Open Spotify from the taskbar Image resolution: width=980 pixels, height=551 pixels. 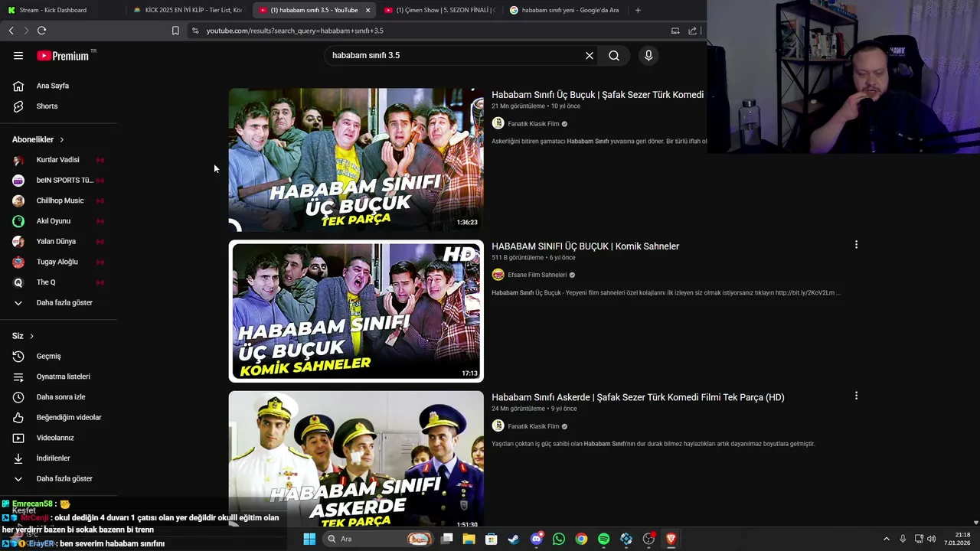[x=603, y=539]
